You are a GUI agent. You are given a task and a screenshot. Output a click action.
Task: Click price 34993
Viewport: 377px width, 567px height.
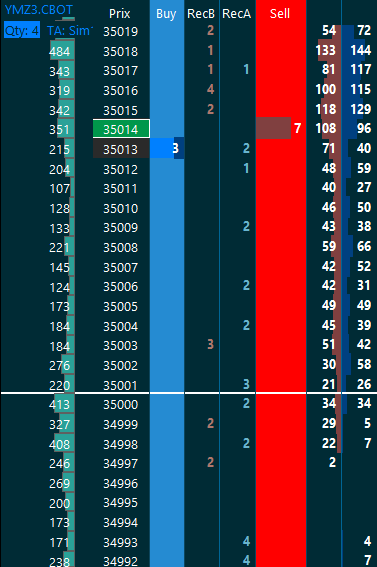click(x=120, y=542)
